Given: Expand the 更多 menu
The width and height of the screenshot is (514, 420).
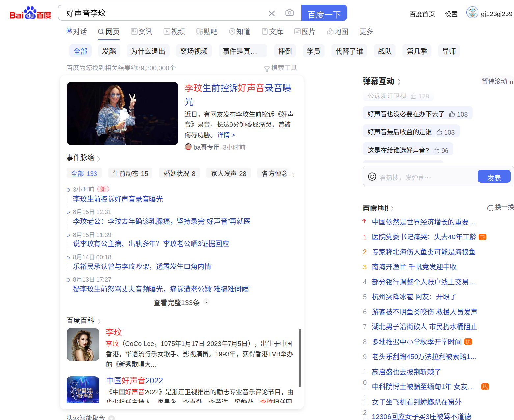Looking at the screenshot, I should click(366, 32).
